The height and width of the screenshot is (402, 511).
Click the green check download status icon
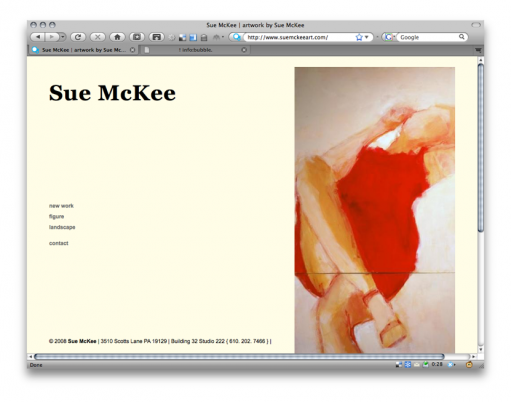(426, 364)
